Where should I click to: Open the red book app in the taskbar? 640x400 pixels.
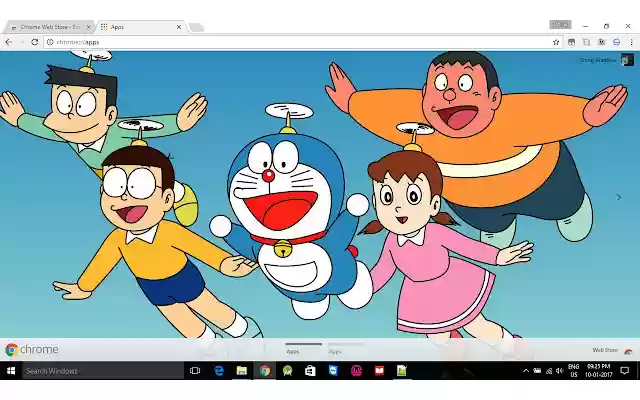[x=379, y=371]
